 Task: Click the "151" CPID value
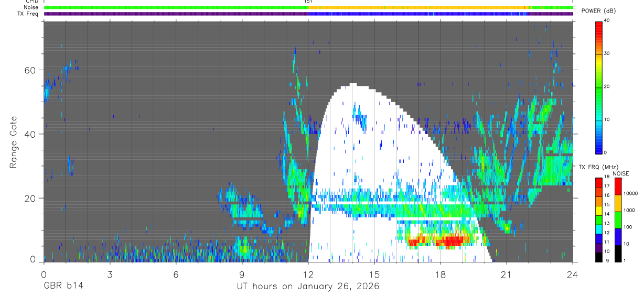click(308, 2)
